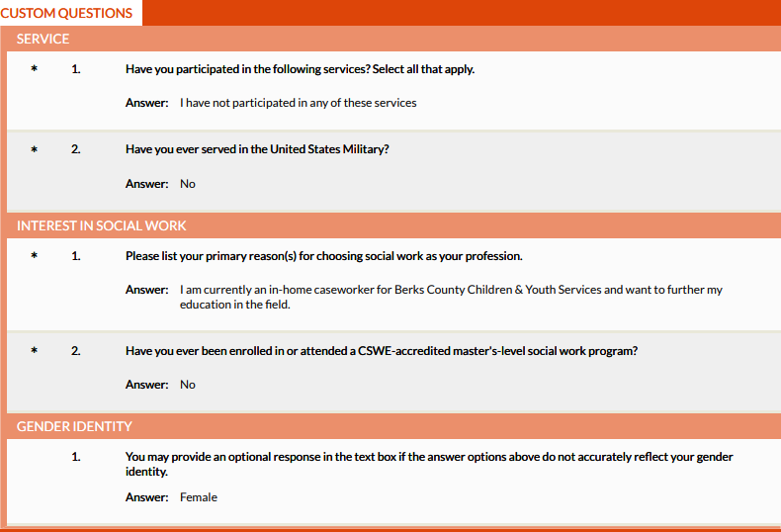
Task: Click the 'No' answer under the military question
Action: (x=188, y=184)
